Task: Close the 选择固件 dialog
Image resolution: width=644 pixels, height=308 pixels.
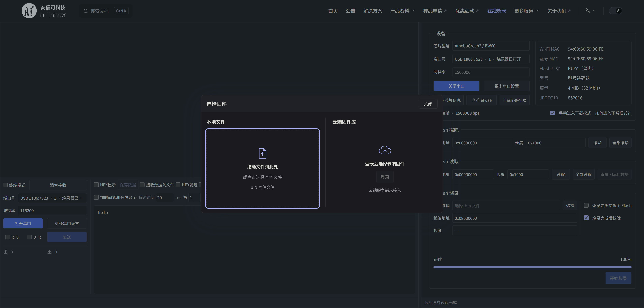Action: point(428,104)
